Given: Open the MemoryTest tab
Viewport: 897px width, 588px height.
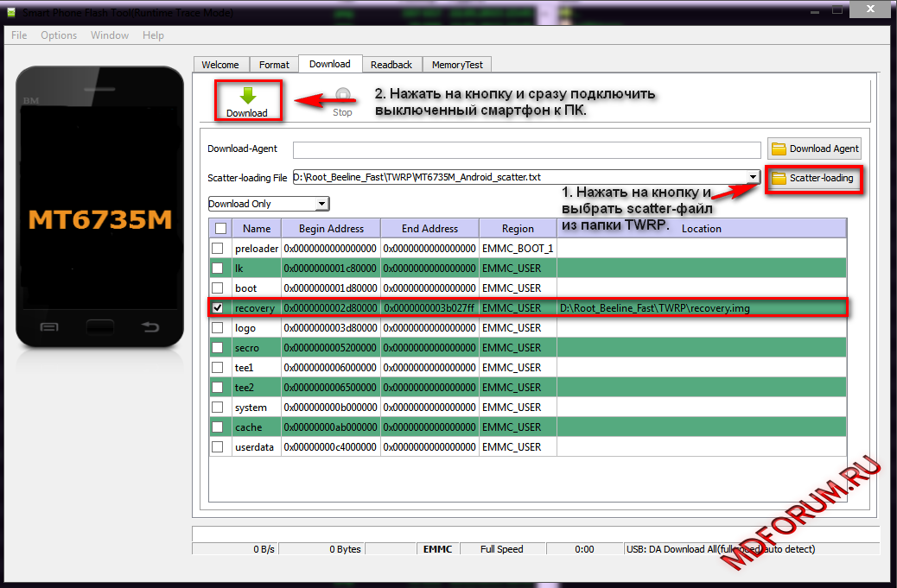Looking at the screenshot, I should coord(458,65).
